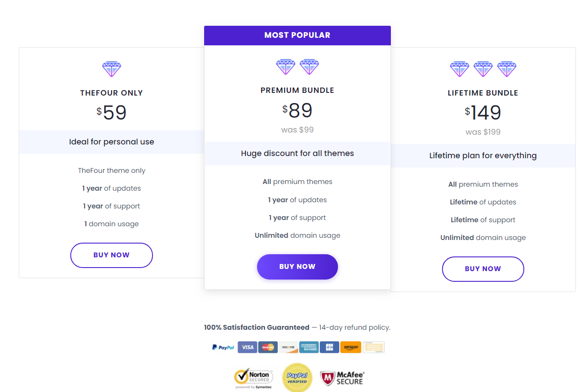This screenshot has width=587, height=392.
Task: Click the crossed-out was $199 price
Action: [x=483, y=132]
